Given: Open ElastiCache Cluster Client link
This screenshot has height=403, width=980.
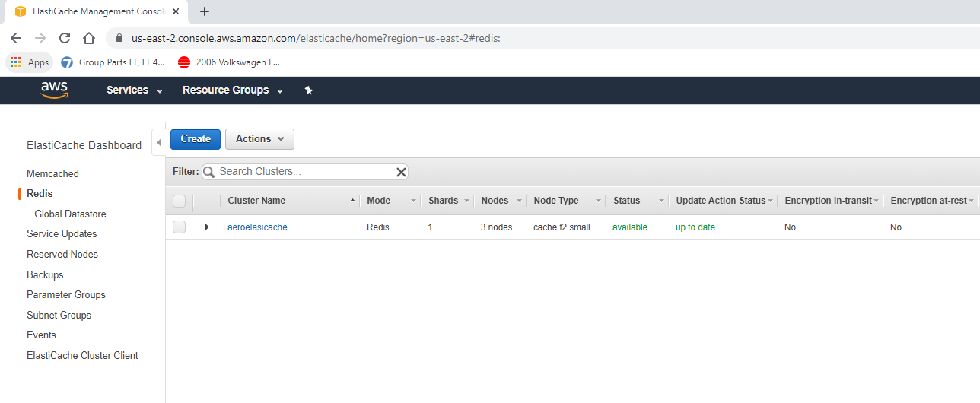Looking at the screenshot, I should click(82, 355).
